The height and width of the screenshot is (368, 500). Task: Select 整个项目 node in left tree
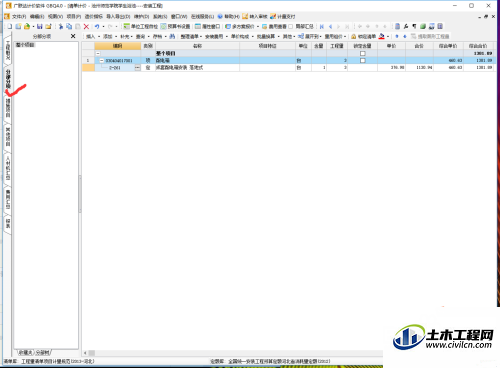coord(25,45)
